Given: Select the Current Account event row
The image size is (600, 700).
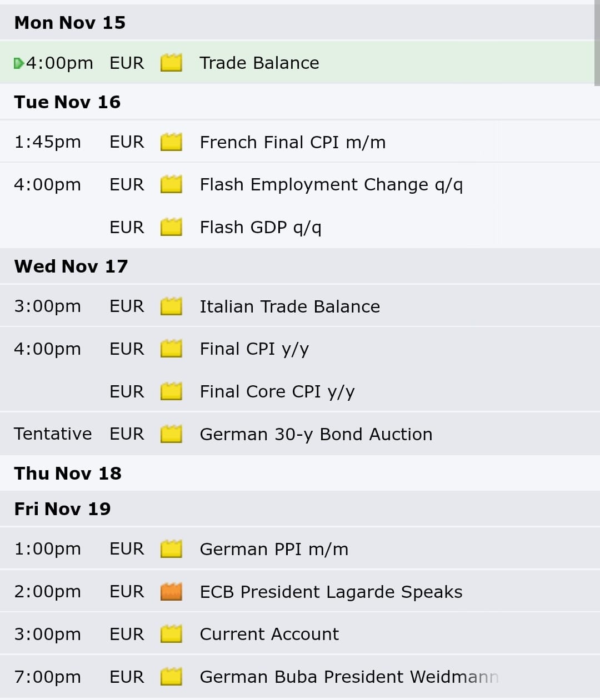Looking at the screenshot, I should [300, 634].
